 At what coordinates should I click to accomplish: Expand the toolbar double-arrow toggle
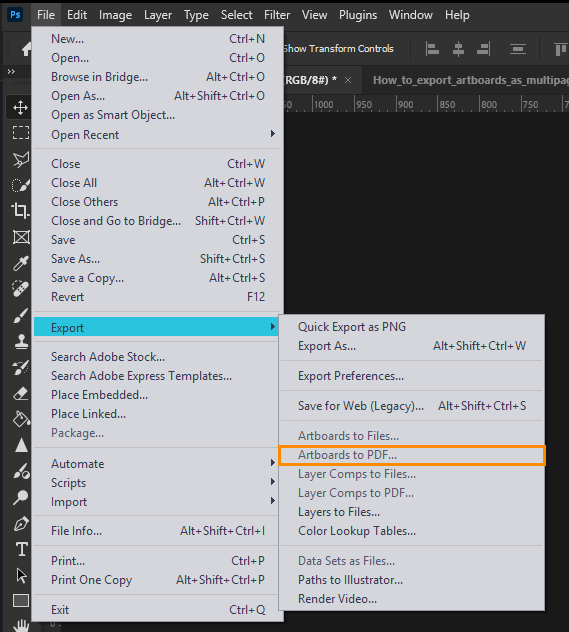click(x=11, y=72)
